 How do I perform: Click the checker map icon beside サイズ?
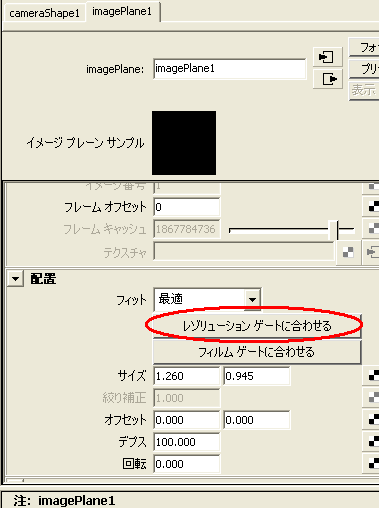(371, 376)
